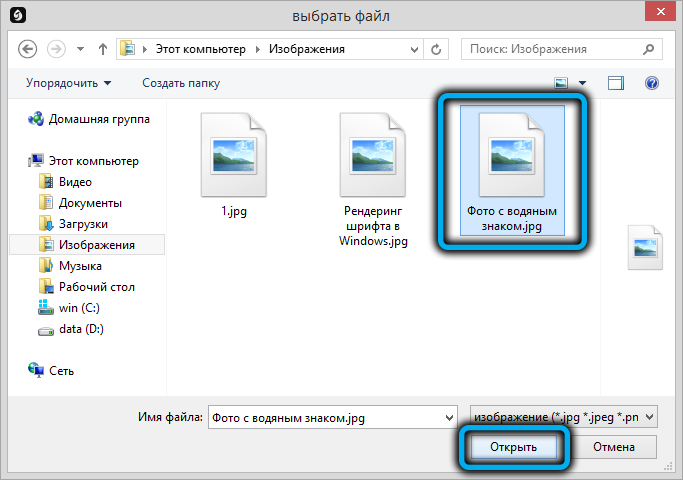This screenshot has width=683, height=480.
Task: Click the Видео folder icon
Action: (x=46, y=182)
